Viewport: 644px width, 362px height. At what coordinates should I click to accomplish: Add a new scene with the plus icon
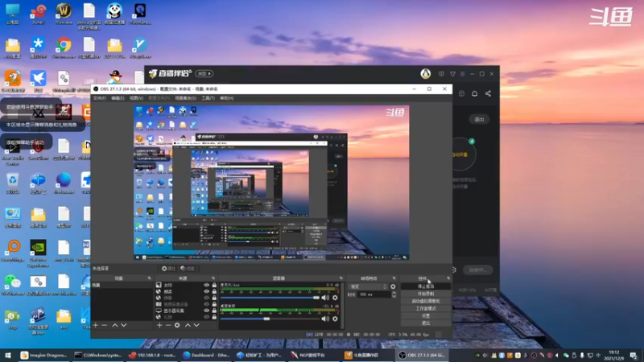(96, 325)
